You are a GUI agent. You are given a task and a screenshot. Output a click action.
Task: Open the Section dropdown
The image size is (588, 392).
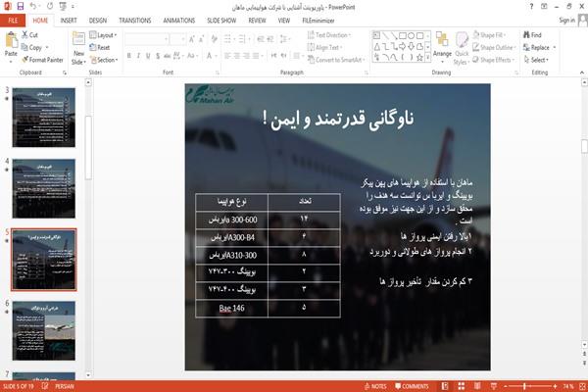click(x=104, y=60)
